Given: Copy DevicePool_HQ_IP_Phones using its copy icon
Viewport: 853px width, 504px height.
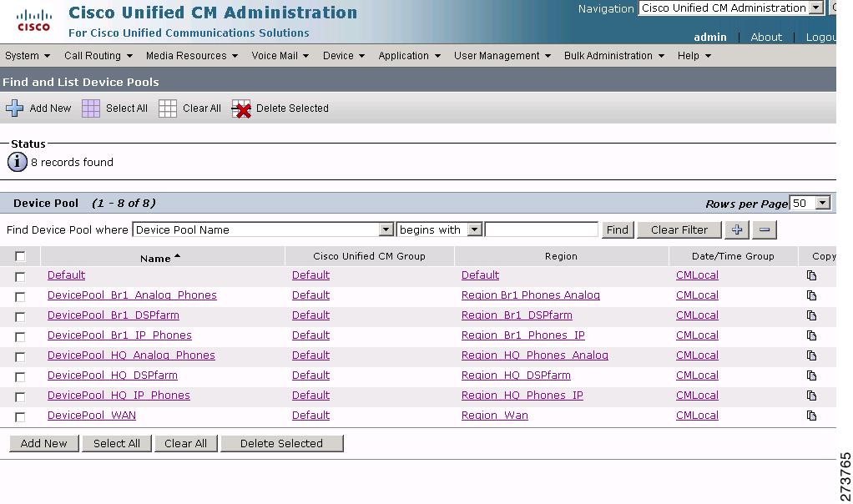Looking at the screenshot, I should point(811,396).
